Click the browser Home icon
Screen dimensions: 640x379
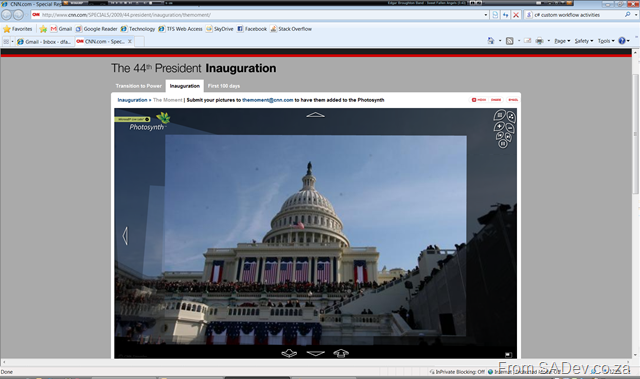pos(491,41)
